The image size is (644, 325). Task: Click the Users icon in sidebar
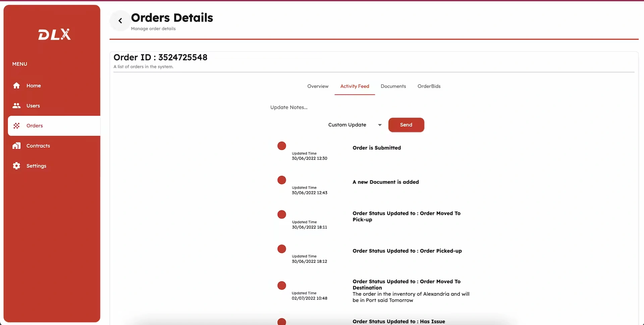click(16, 106)
